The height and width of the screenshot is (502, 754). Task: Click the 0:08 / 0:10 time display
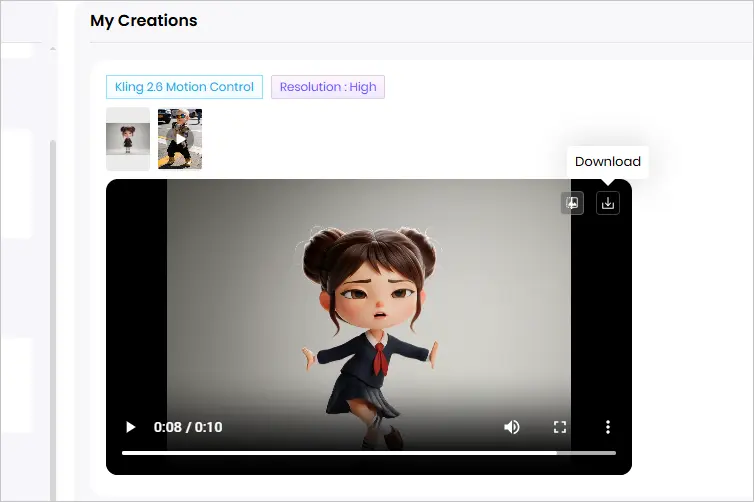click(x=188, y=427)
